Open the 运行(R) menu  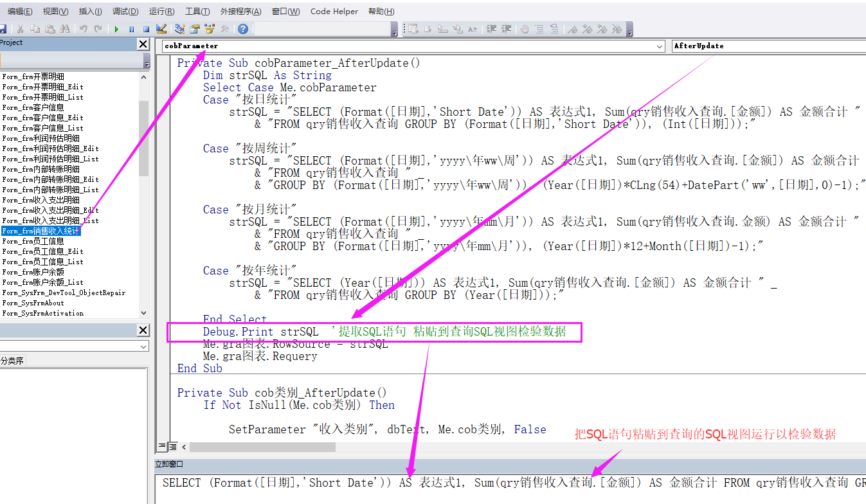tap(161, 12)
